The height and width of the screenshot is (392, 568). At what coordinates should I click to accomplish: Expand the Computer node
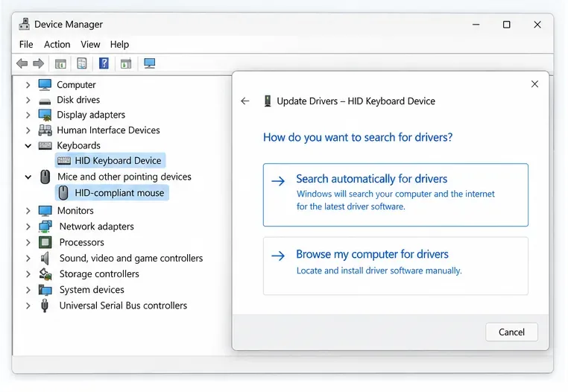click(28, 85)
